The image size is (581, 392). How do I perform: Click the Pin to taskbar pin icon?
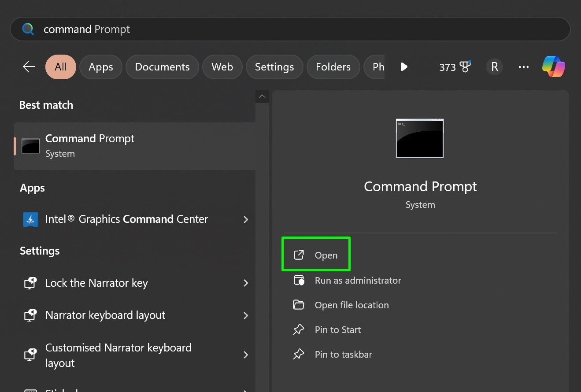(x=299, y=354)
